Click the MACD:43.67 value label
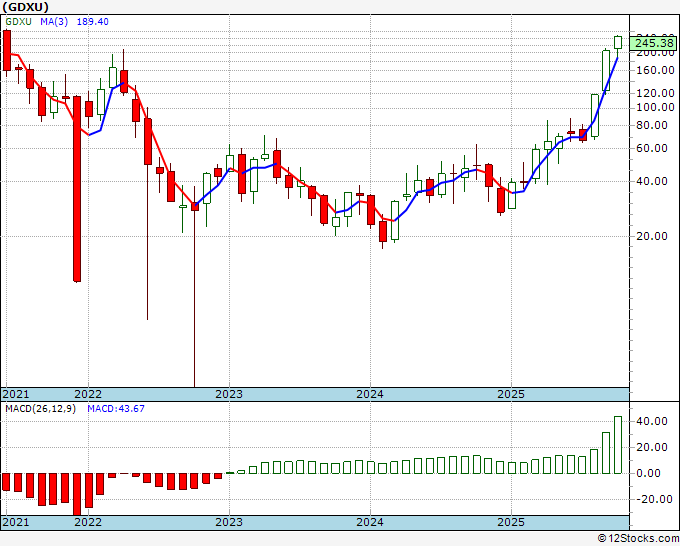Viewport: 680px width, 546px height. [116, 409]
